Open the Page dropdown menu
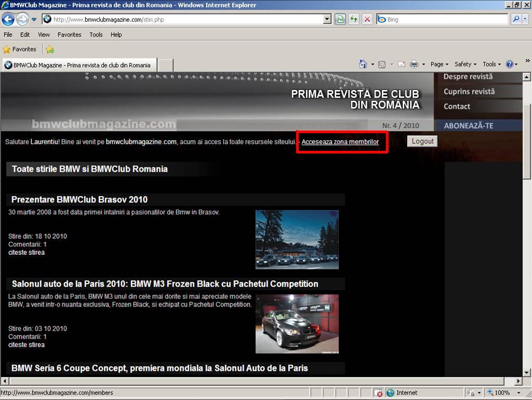This screenshot has width=532, height=400. pyautogui.click(x=440, y=64)
